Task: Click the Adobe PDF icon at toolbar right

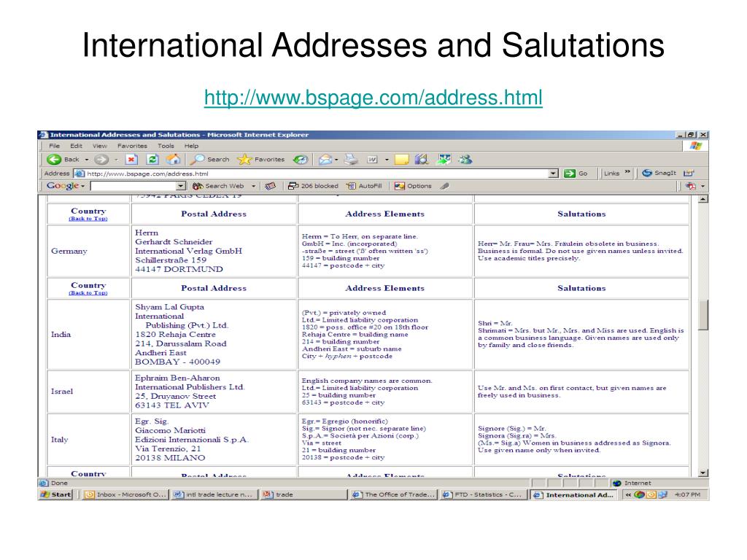Action: click(x=691, y=186)
